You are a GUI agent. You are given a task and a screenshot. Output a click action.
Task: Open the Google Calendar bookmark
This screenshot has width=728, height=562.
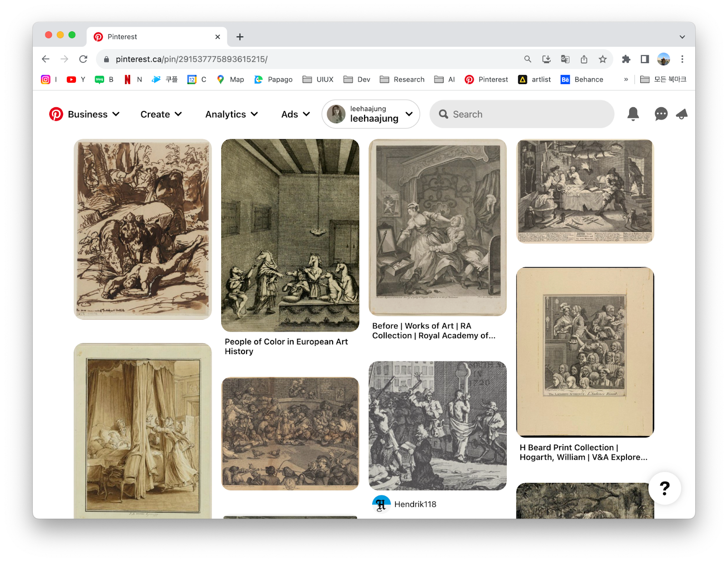click(x=197, y=80)
